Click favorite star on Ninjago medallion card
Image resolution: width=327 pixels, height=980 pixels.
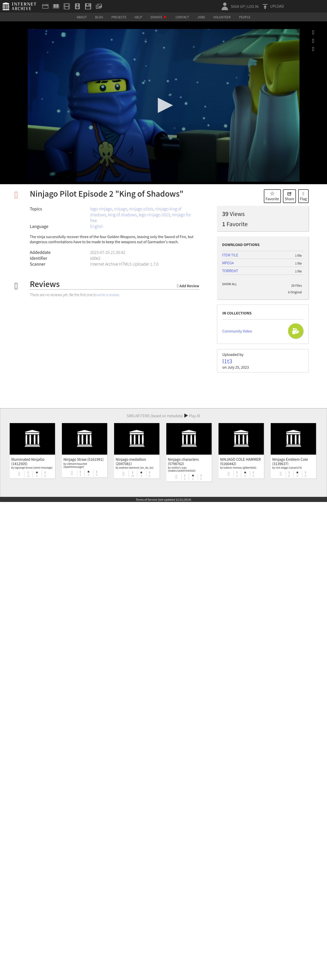click(x=141, y=472)
